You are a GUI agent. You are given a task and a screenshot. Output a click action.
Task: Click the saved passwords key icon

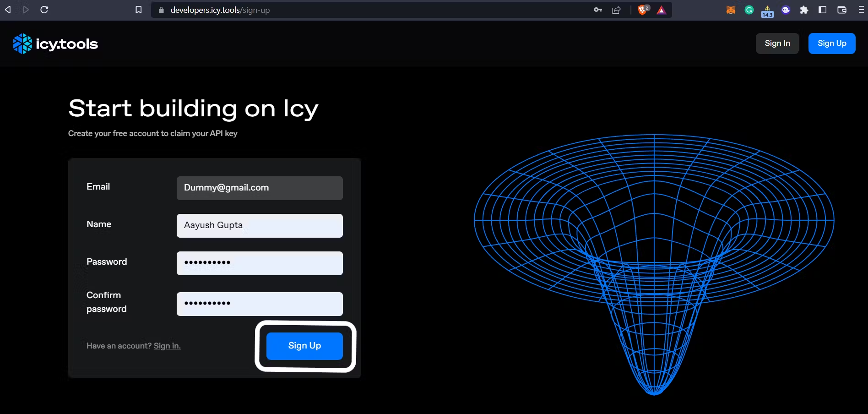pyautogui.click(x=598, y=10)
